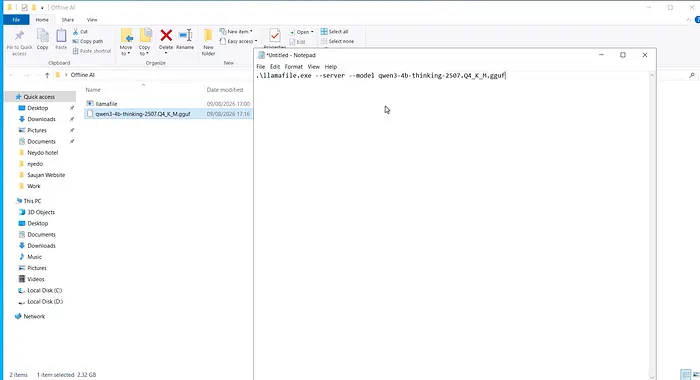Open the New item dropdown

[x=236, y=32]
